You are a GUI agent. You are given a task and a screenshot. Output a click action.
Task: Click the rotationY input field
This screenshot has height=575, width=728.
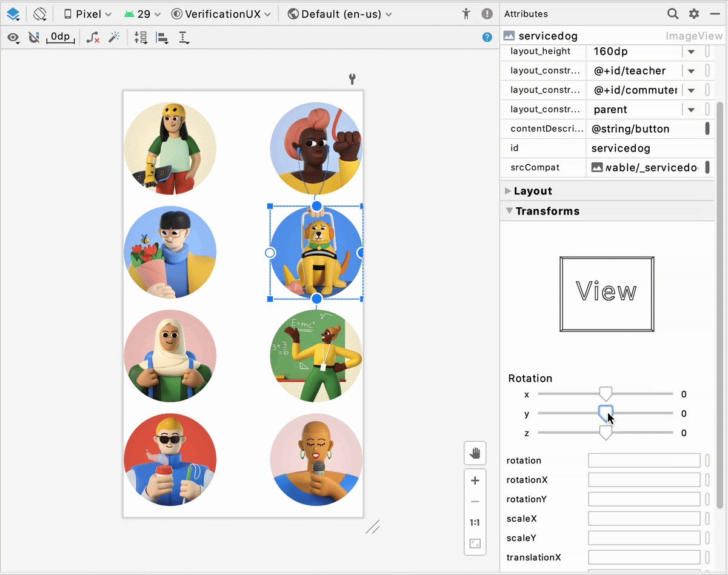644,499
